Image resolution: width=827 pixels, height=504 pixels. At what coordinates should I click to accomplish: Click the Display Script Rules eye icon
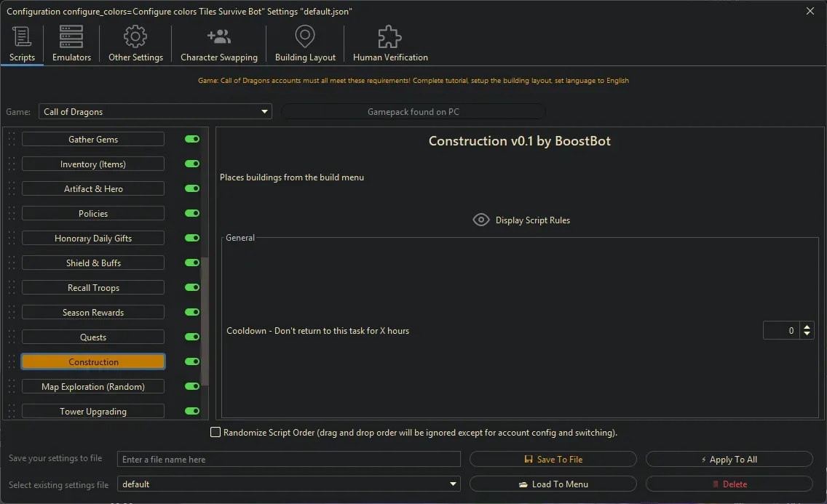(x=480, y=220)
